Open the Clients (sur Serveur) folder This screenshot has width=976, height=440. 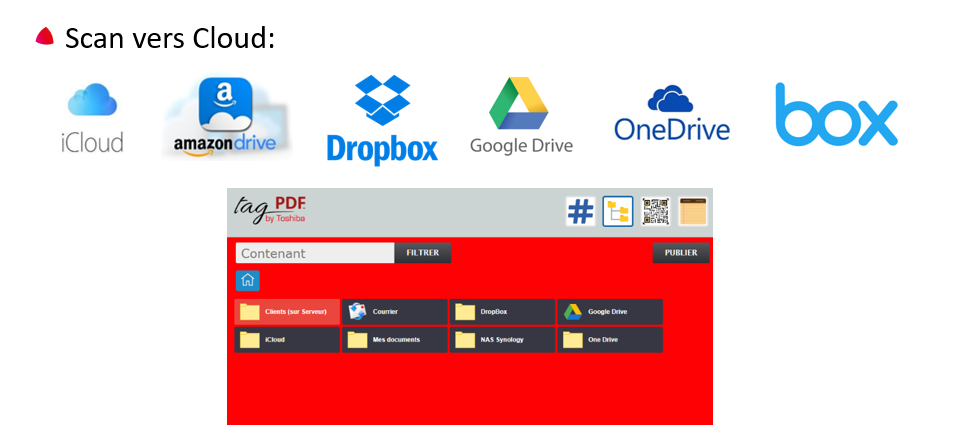point(287,312)
